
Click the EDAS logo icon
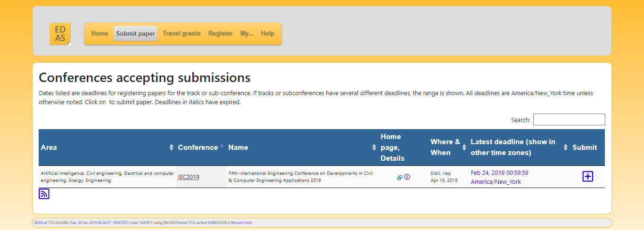(60, 34)
